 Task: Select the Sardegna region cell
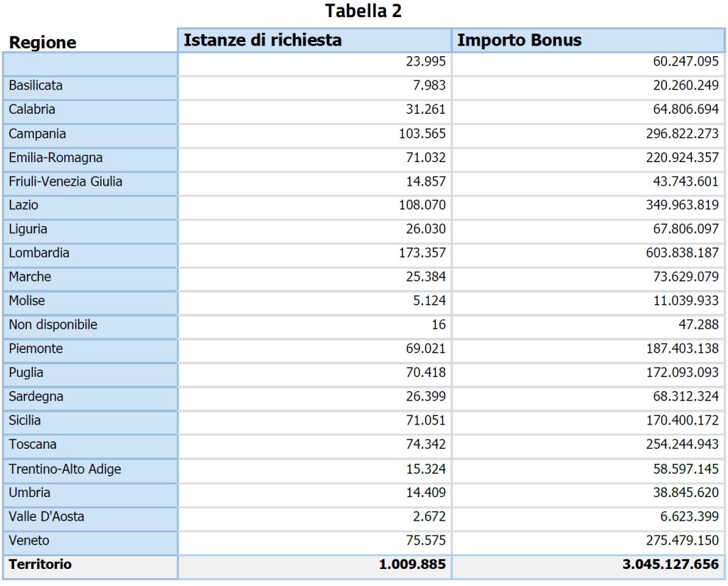click(37, 397)
